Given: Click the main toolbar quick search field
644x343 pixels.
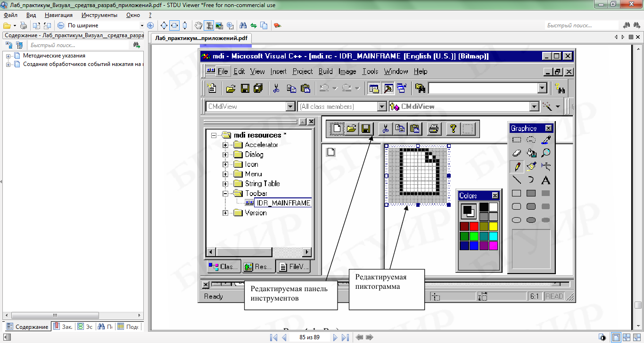Looking at the screenshot, I should pyautogui.click(x=581, y=25).
